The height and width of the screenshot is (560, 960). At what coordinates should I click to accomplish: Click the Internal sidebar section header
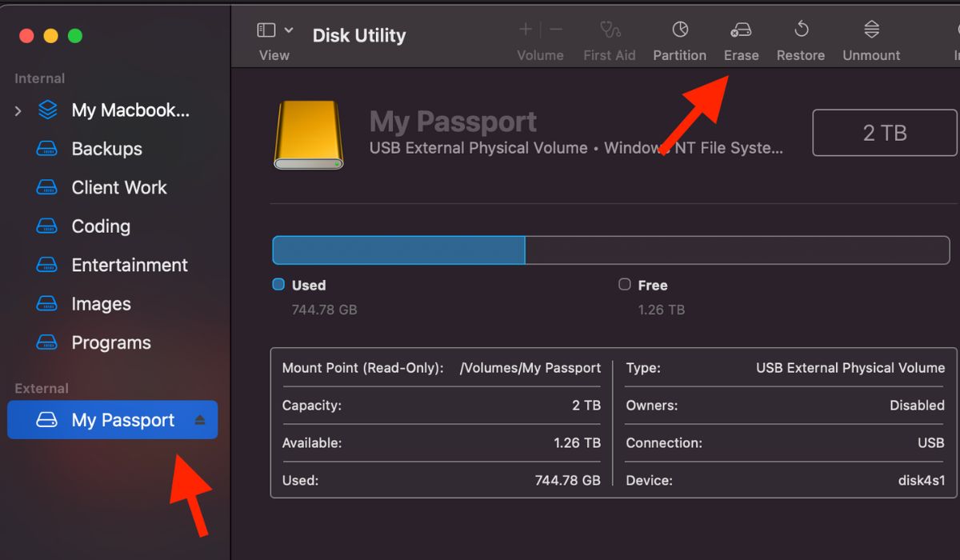pos(40,78)
